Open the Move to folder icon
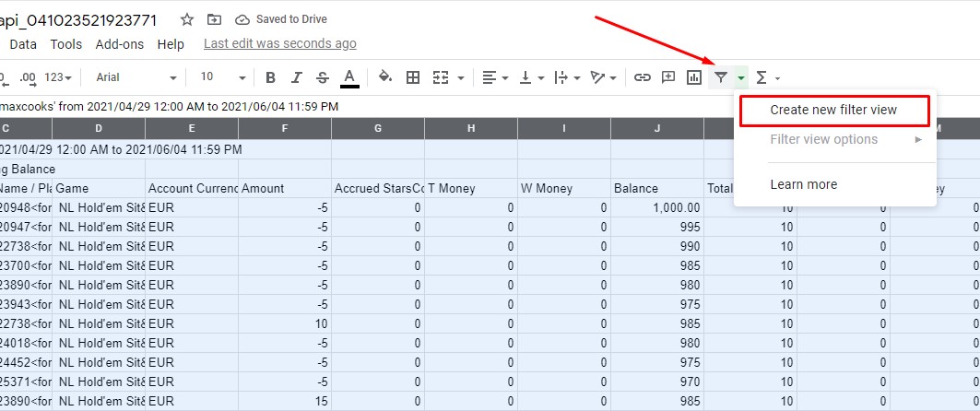 pyautogui.click(x=215, y=20)
